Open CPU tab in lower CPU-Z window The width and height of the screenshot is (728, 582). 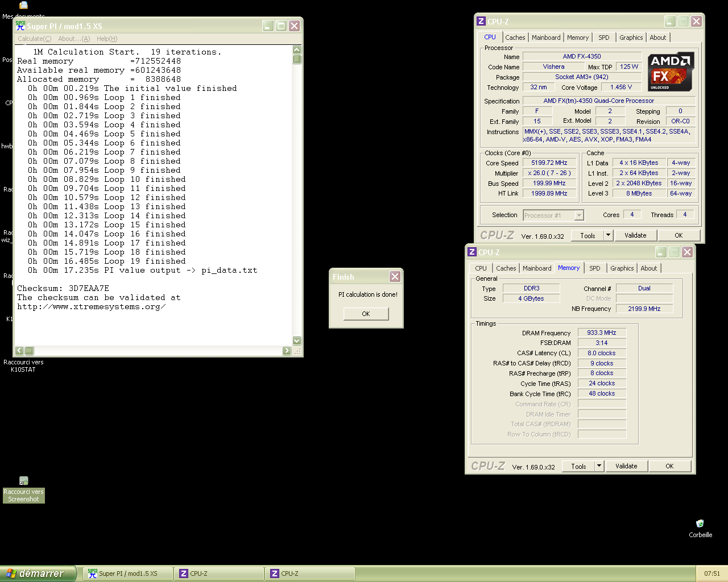[x=481, y=268]
